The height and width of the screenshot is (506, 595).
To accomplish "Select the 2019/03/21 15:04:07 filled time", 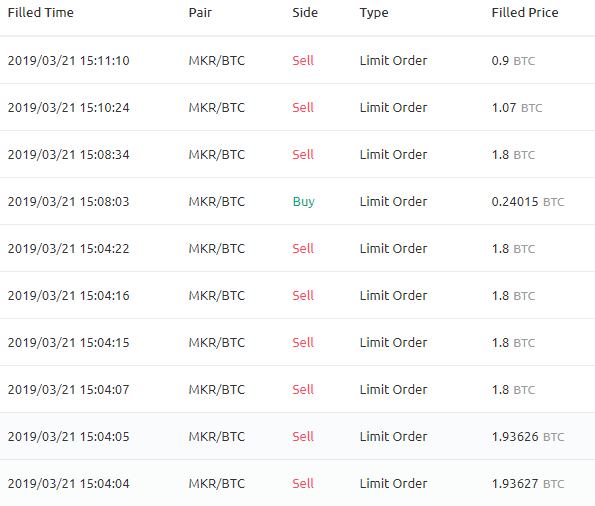I will click(x=68, y=389).
